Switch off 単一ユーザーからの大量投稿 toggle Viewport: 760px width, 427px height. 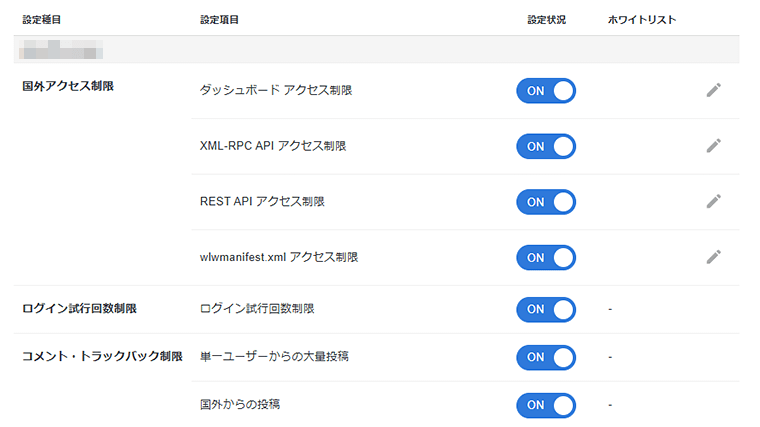(546, 357)
